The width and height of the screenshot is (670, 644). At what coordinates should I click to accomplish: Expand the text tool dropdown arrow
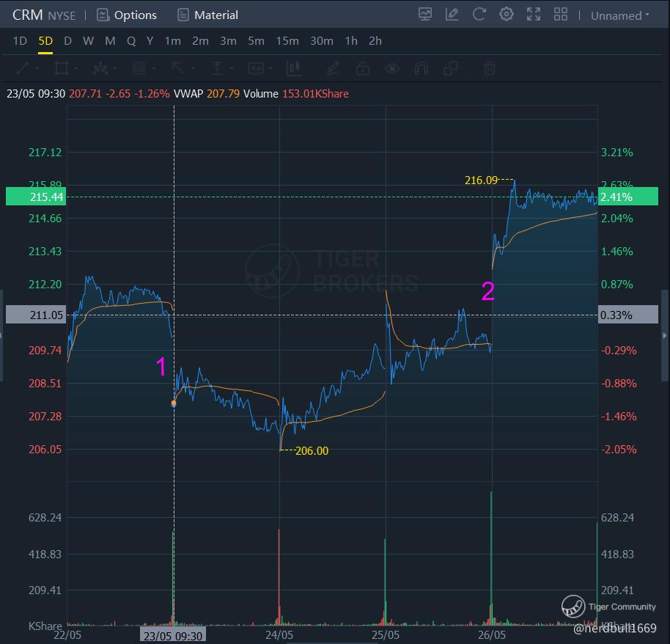(x=270, y=68)
